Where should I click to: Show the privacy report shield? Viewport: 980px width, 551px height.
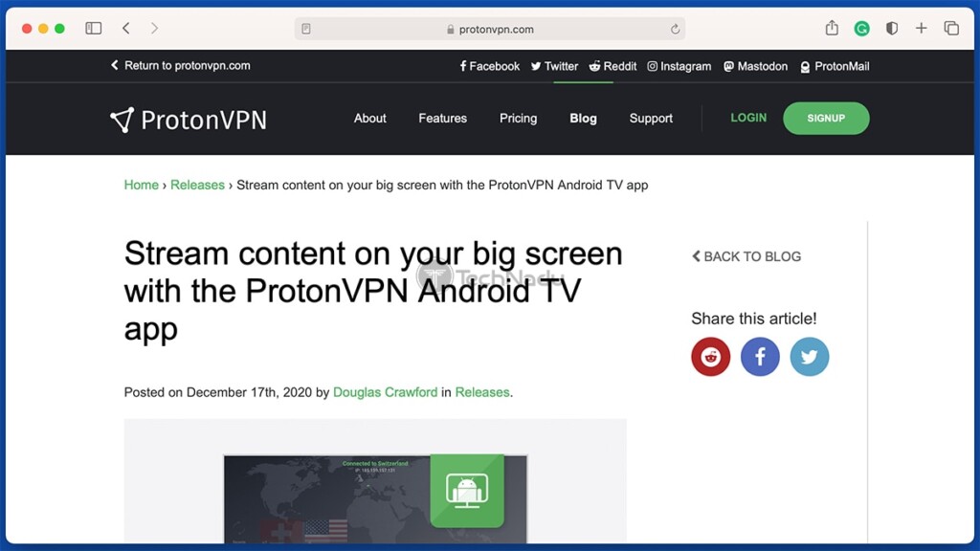coord(892,28)
